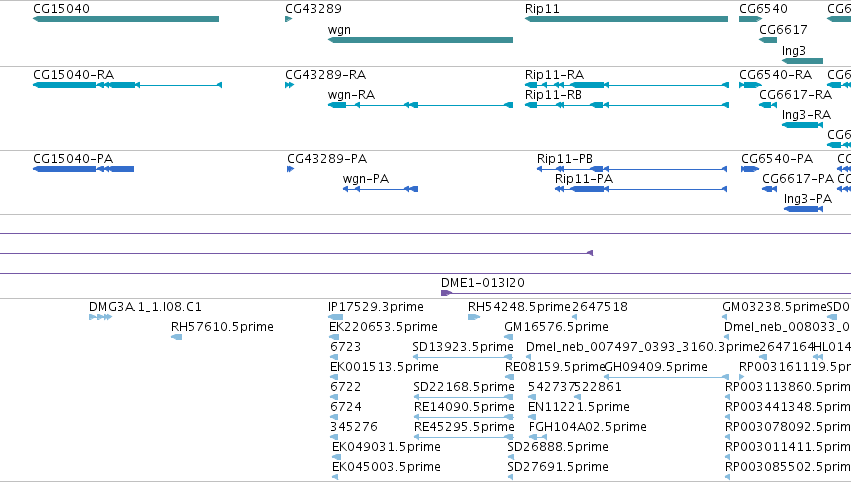The height and width of the screenshot is (482, 851).
Task: Click the CG6540-PA protein glyph
Action: click(750, 169)
